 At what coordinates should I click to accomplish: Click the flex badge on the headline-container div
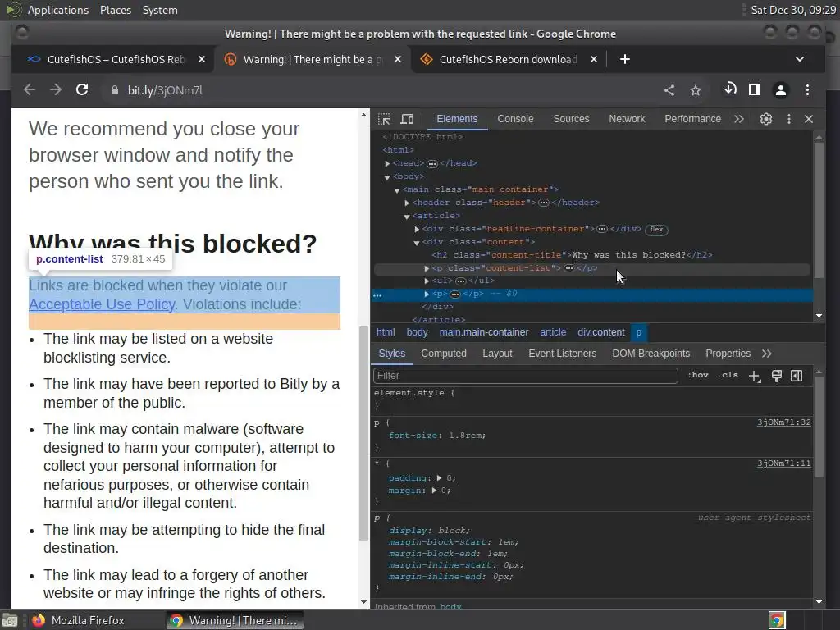point(656,230)
